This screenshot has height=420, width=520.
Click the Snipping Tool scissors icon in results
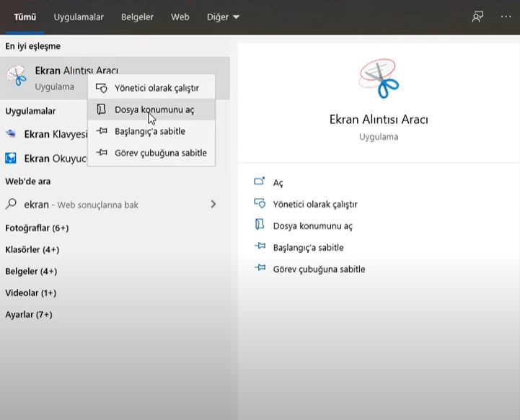pos(17,76)
